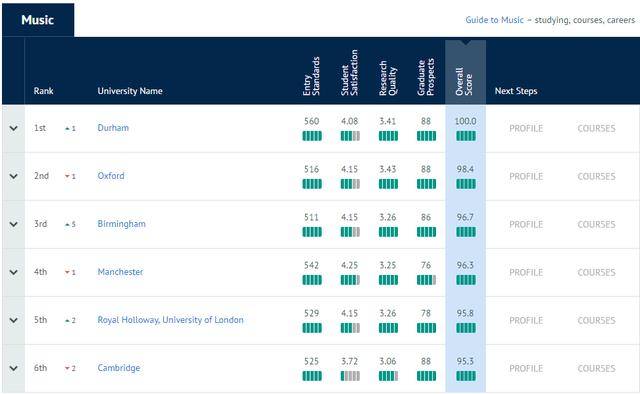Open the Guide to Music link
This screenshot has height=394, width=640.
click(494, 20)
